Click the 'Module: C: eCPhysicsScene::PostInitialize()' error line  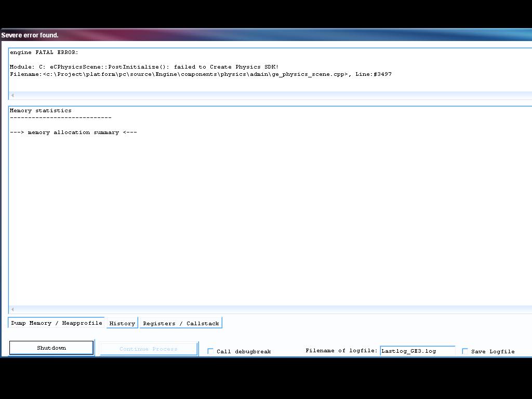144,67
